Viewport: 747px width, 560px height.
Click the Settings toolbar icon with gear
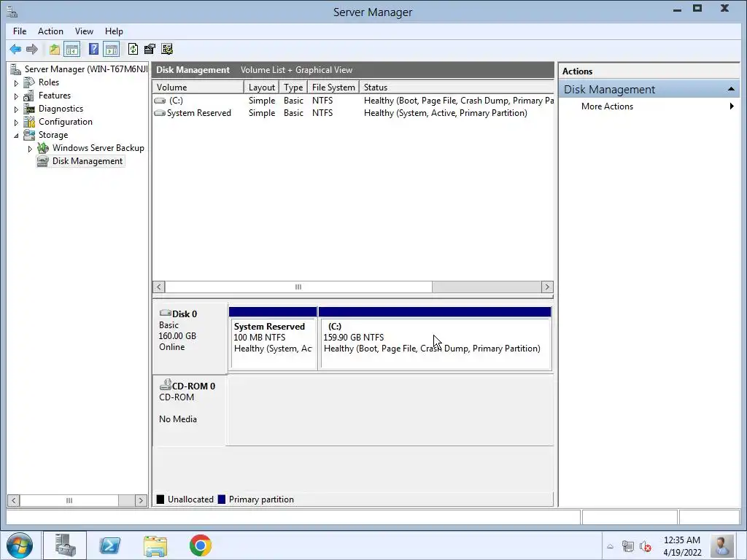167,49
